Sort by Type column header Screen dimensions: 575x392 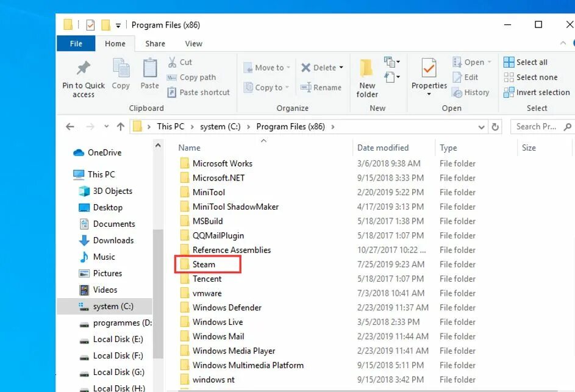448,148
